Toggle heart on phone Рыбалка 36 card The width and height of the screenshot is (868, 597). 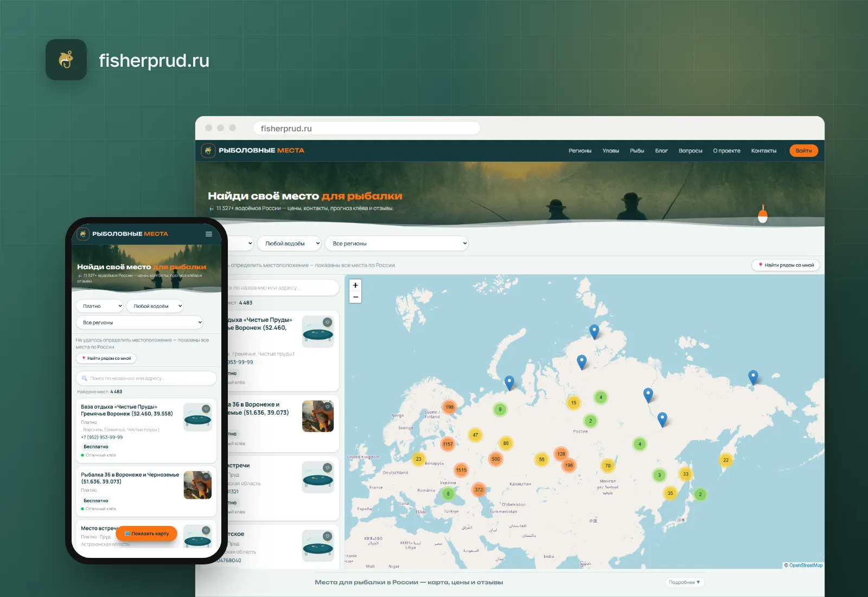tap(206, 477)
